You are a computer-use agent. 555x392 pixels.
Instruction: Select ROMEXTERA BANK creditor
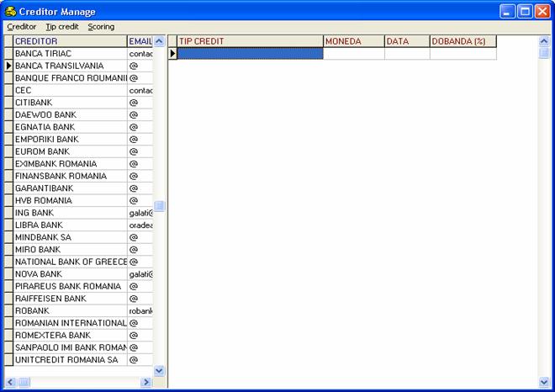70,336
